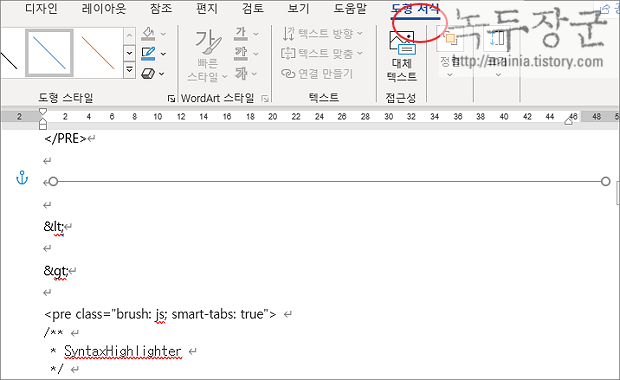Click the */ comment end line
This screenshot has width=620, height=380.
tap(56, 369)
